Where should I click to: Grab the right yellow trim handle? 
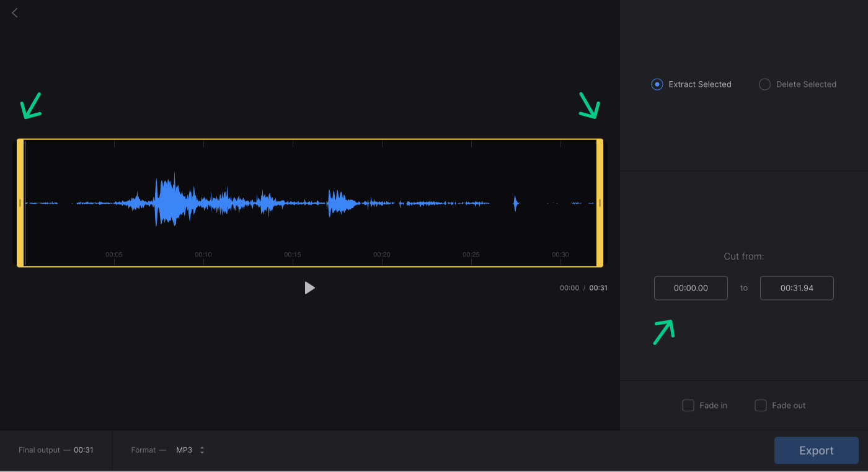point(600,203)
